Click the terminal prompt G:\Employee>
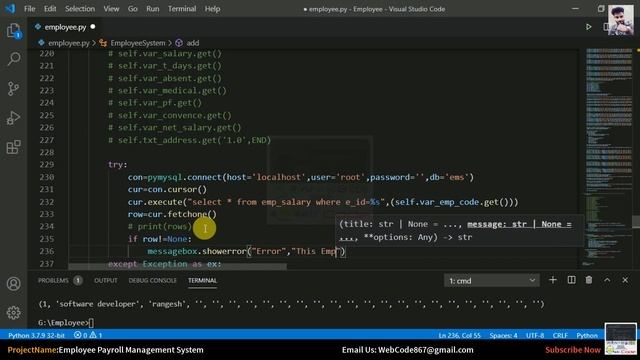The image size is (640, 360). tap(63, 322)
